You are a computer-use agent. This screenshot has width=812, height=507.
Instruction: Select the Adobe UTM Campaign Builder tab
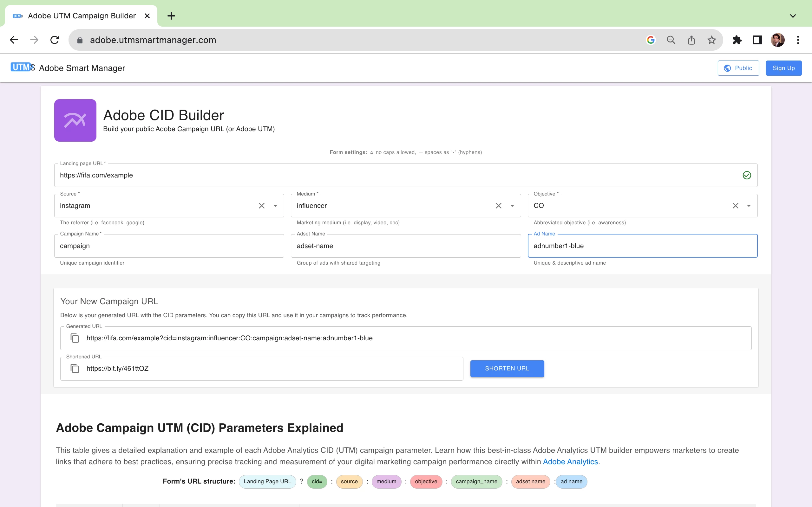(82, 16)
